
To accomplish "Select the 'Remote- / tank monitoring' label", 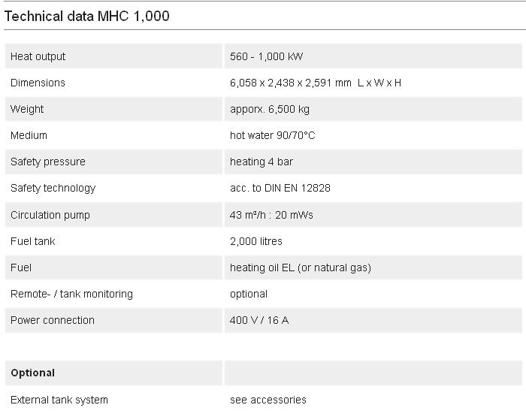I will coord(71,294).
